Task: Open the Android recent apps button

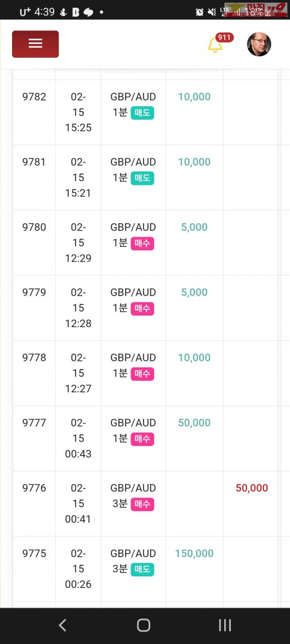Action: [225, 625]
